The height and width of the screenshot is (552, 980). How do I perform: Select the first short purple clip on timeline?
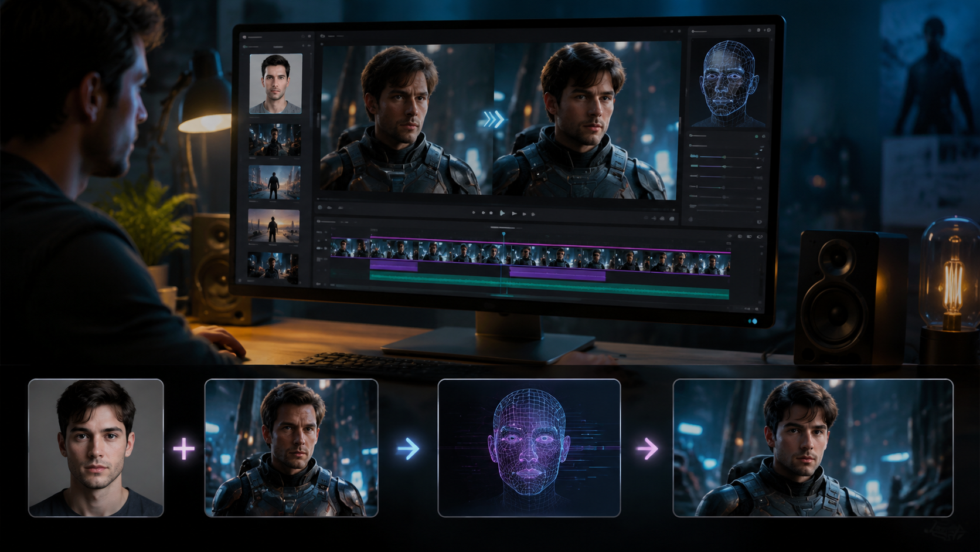coord(394,266)
